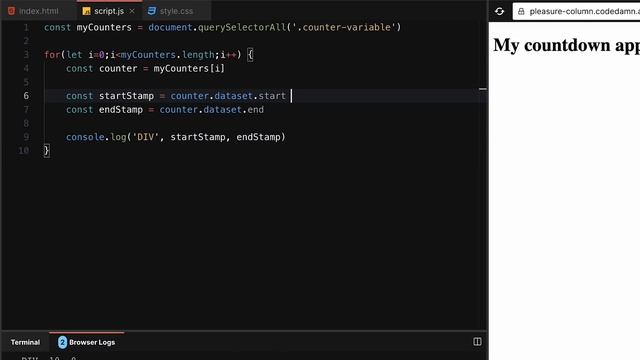Click line number 6 in the gutter

coord(26,96)
